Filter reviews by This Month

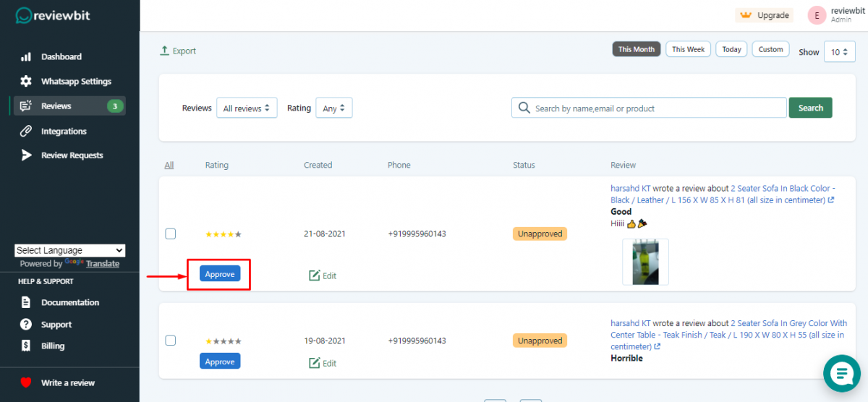tap(637, 49)
